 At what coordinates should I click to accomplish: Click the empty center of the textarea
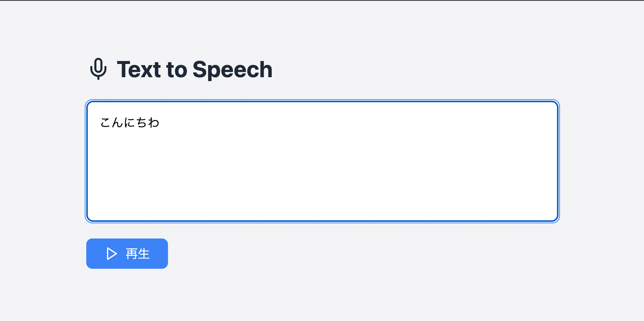tap(322, 161)
